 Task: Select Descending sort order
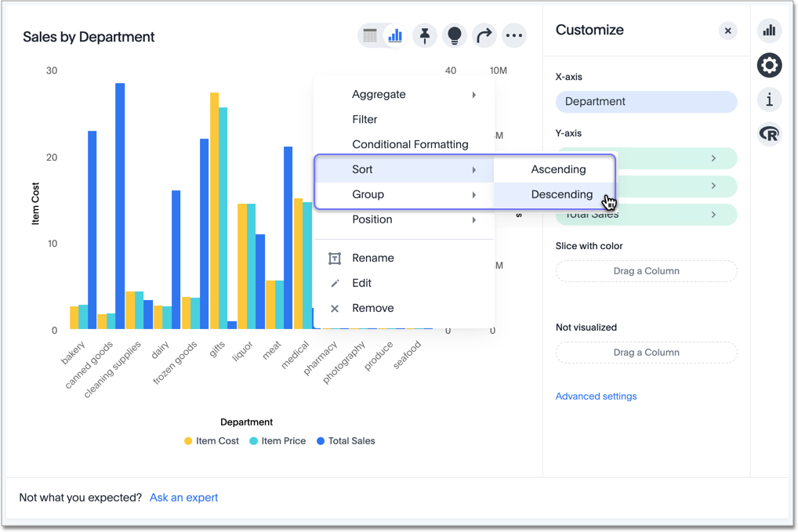(x=561, y=194)
